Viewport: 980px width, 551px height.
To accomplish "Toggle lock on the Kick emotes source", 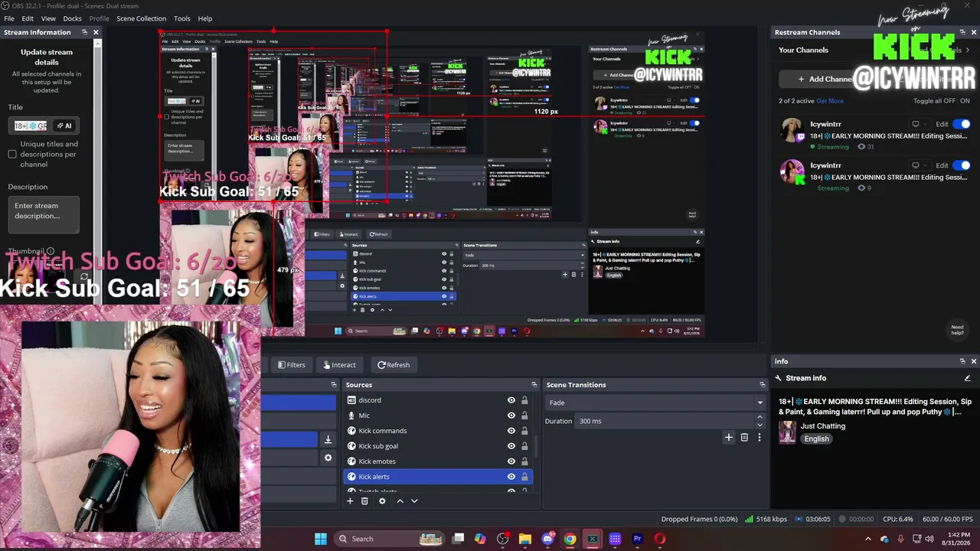I will (x=524, y=461).
